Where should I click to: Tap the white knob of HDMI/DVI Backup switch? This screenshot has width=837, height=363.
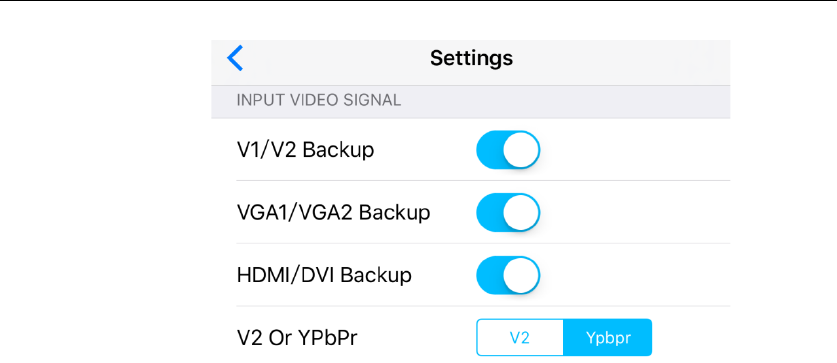click(x=521, y=275)
